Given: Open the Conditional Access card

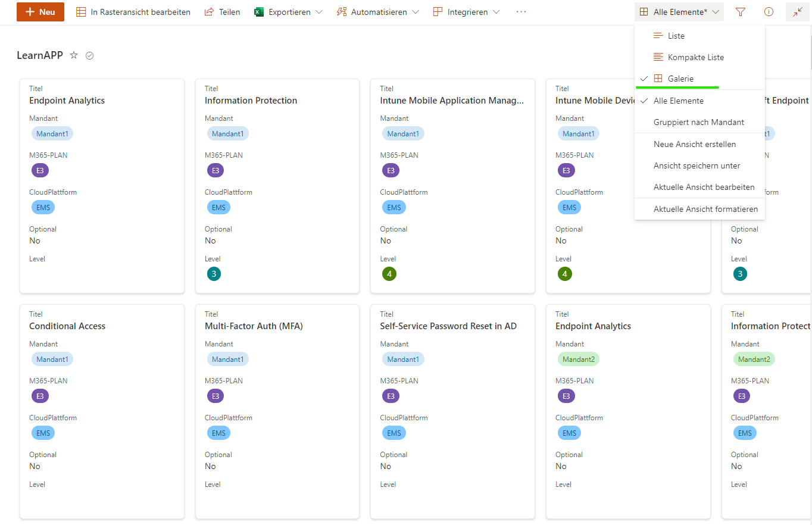Looking at the screenshot, I should pyautogui.click(x=102, y=411).
